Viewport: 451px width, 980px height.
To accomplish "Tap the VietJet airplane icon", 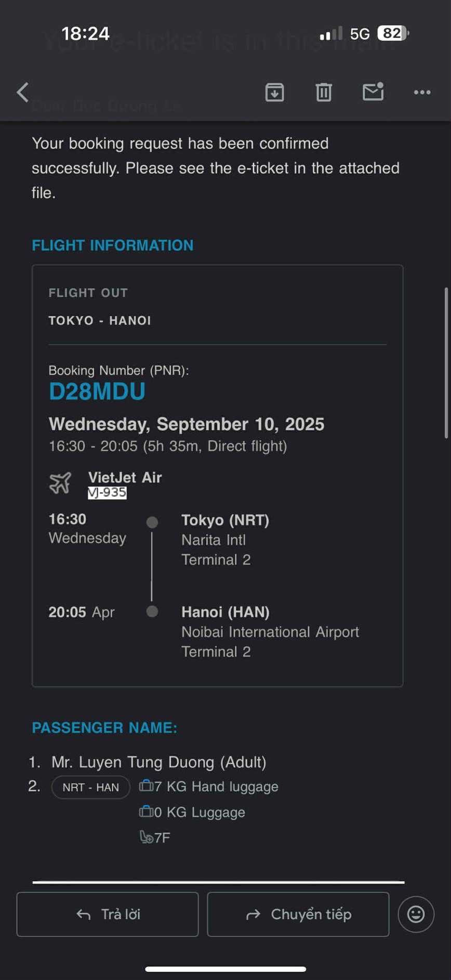I will (x=60, y=483).
